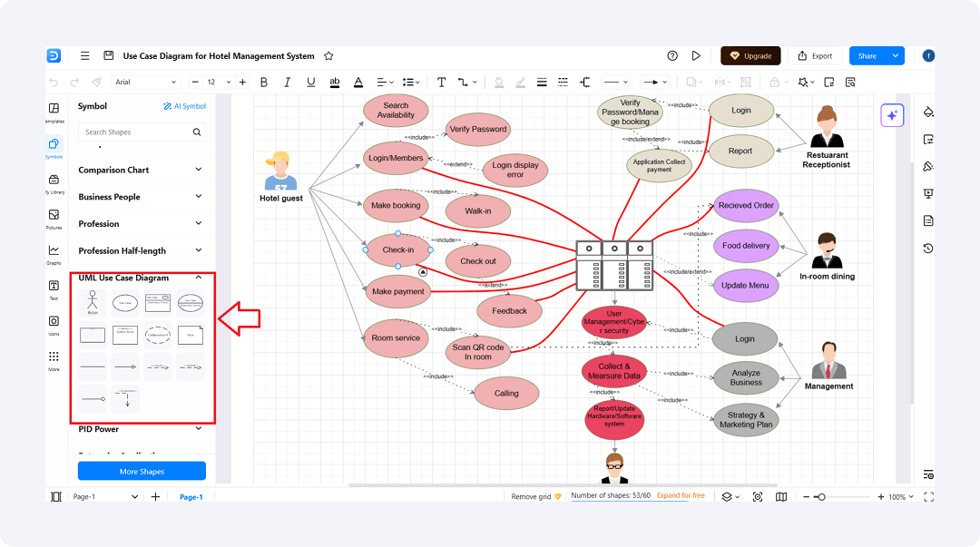This screenshot has height=547, width=980.
Task: Open the My Library sidebar panel
Action: coord(54,184)
